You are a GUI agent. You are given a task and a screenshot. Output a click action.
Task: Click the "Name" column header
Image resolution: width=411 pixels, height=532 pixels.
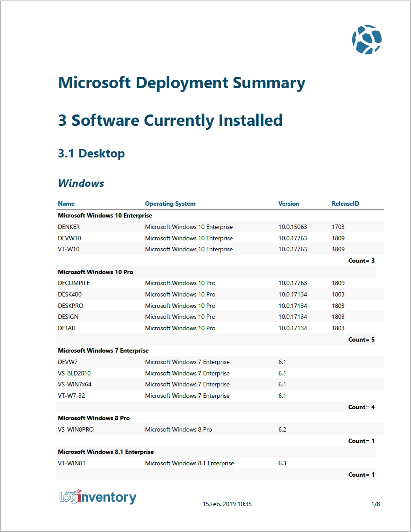pos(66,204)
